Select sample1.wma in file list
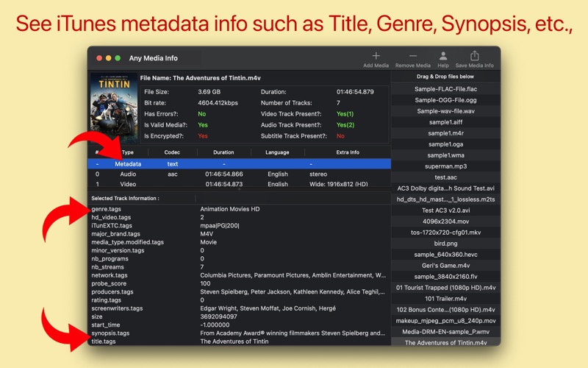588x368 pixels. (x=445, y=155)
